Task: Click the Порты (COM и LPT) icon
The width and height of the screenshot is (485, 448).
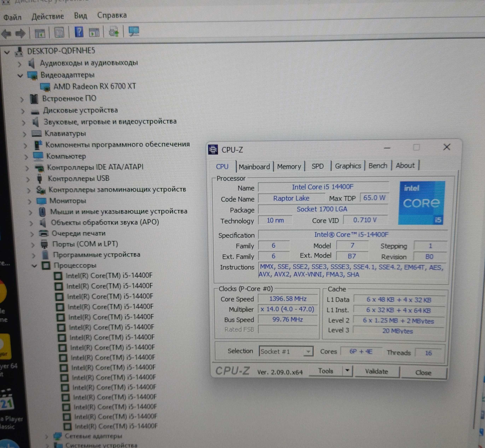Action: point(44,244)
